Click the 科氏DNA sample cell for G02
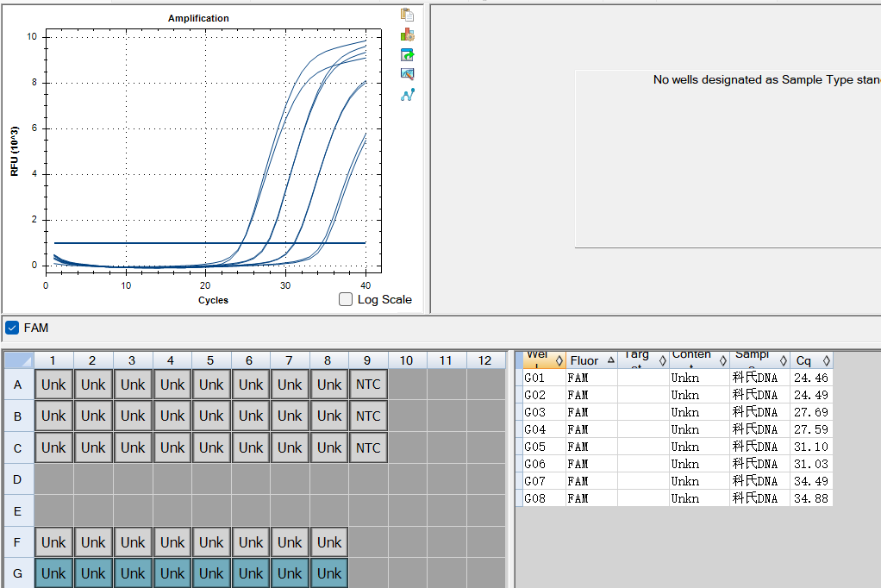 759,395
